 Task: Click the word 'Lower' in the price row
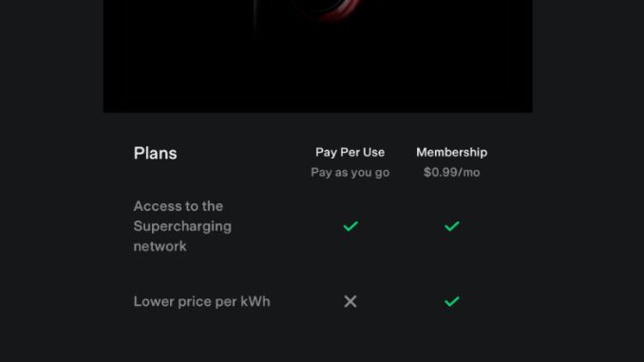click(152, 301)
